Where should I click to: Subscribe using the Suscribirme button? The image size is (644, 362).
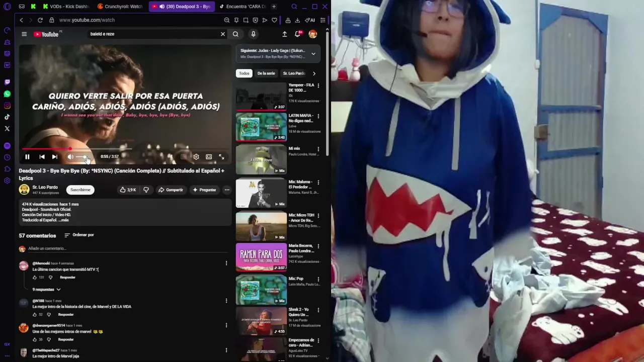tap(80, 190)
